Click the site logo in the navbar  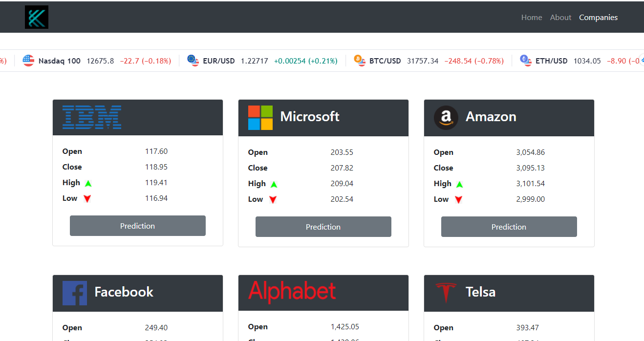(x=37, y=17)
